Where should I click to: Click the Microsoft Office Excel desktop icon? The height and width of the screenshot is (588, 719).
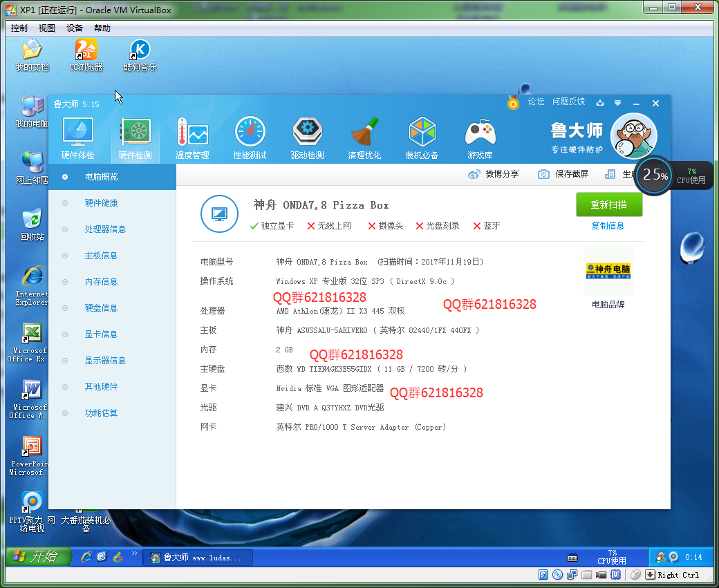(28, 342)
